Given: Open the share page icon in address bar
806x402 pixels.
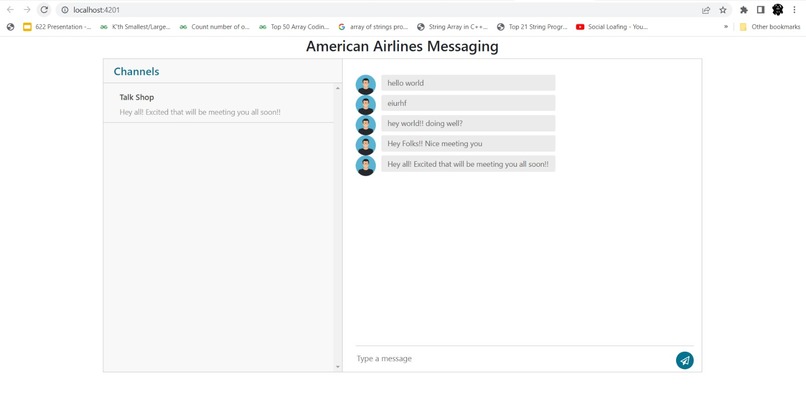Looking at the screenshot, I should click(x=706, y=10).
